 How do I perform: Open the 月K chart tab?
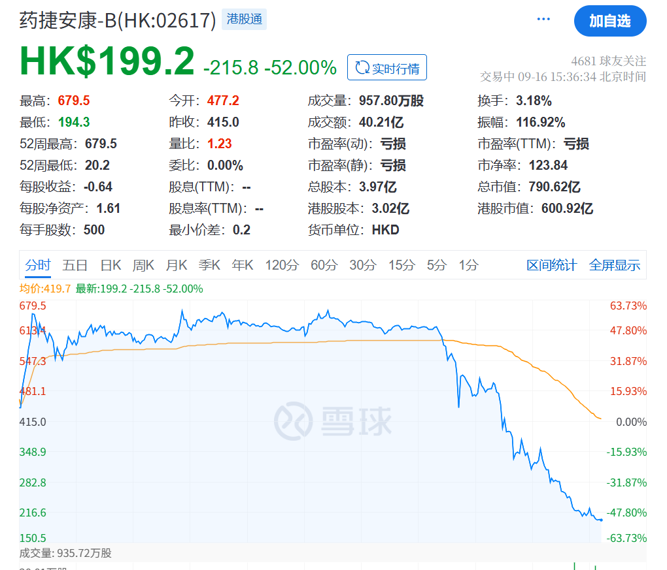pos(177,265)
